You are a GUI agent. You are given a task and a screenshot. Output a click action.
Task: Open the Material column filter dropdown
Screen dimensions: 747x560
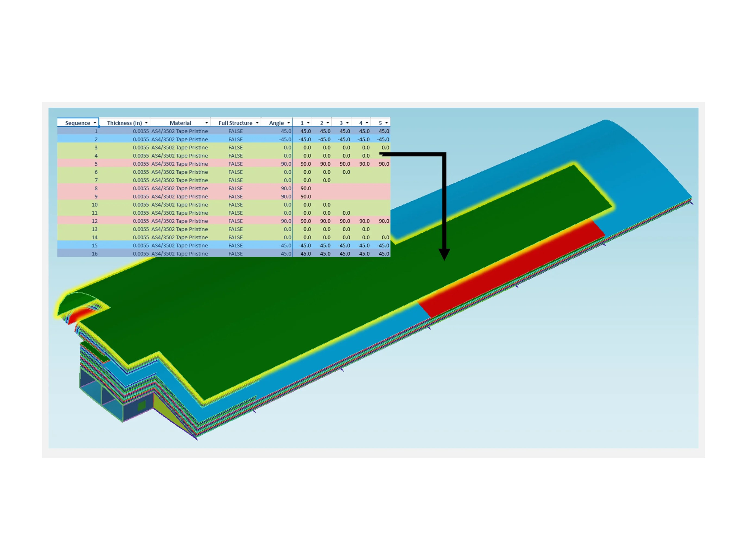click(x=207, y=123)
